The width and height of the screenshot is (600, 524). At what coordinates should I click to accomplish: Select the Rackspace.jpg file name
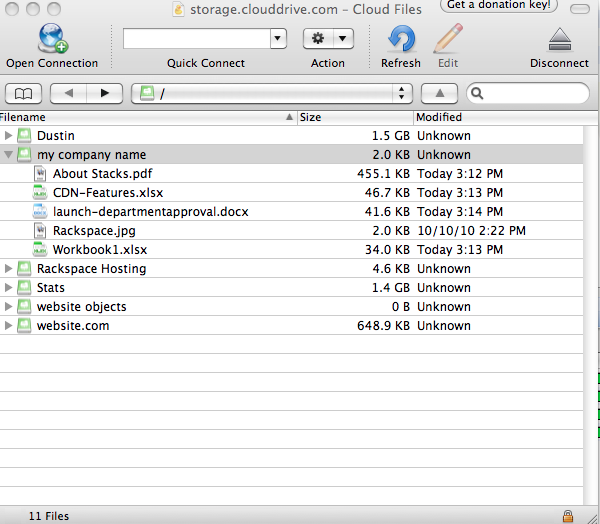pyautogui.click(x=94, y=231)
